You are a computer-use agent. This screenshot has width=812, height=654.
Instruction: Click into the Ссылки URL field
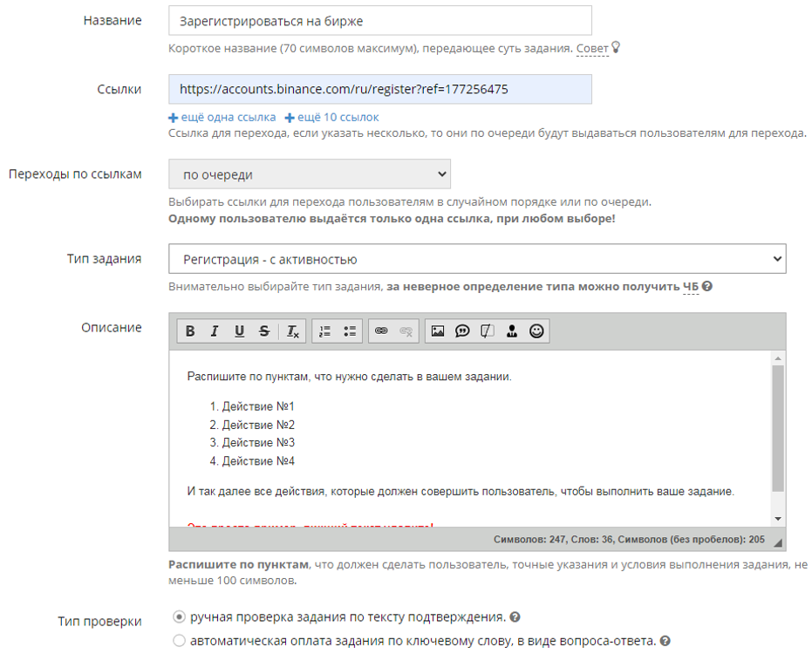pyautogui.click(x=379, y=89)
